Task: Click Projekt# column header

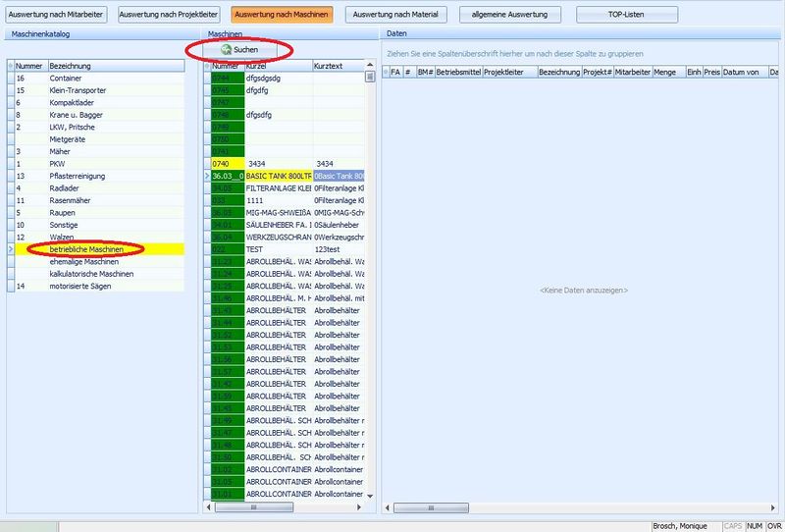Action: tap(598, 72)
